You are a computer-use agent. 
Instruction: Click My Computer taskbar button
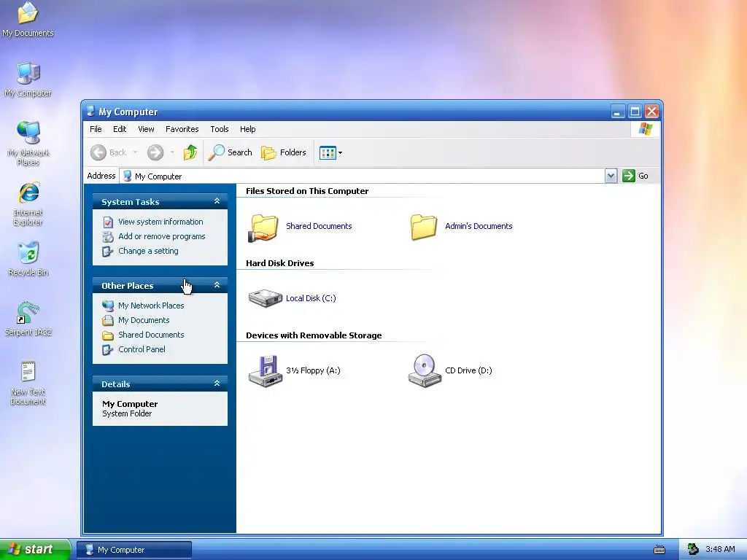click(134, 550)
